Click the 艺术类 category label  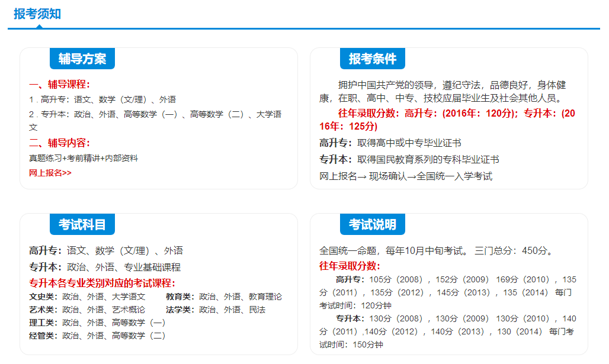coord(43,310)
